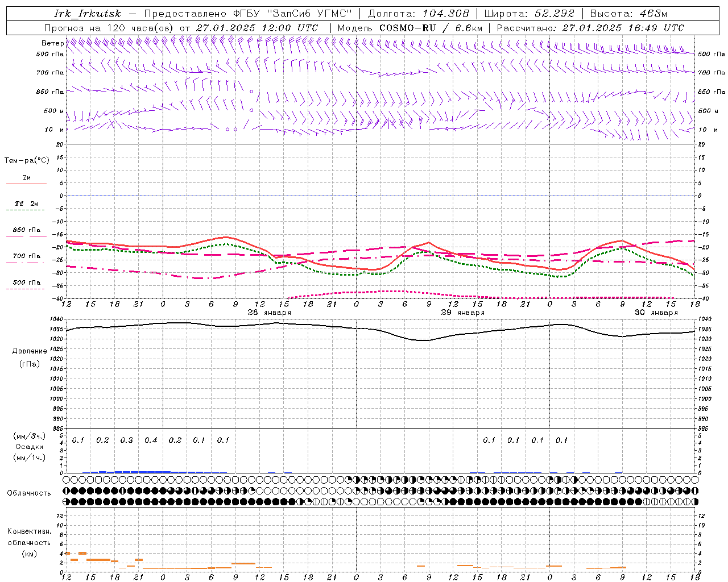The height and width of the screenshot is (582, 728).
Task: Click 'Модель COSMO-RU / 6.6км' label
Action: (x=410, y=28)
